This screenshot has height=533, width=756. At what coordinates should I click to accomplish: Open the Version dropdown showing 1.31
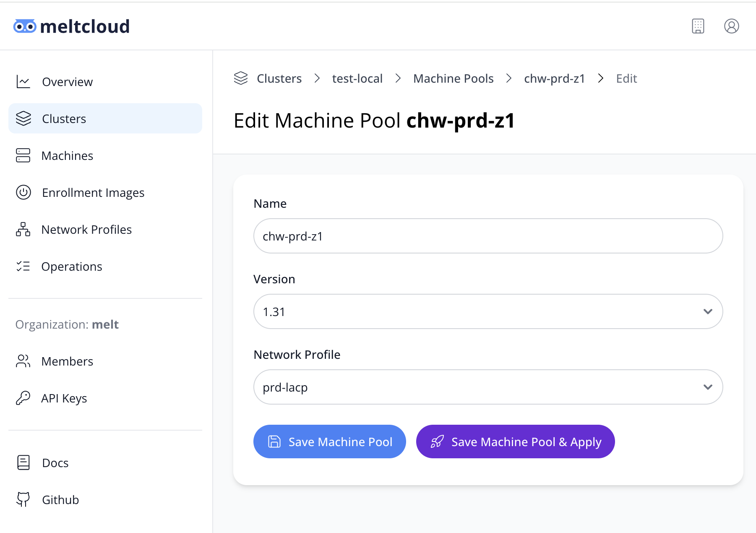tap(487, 311)
